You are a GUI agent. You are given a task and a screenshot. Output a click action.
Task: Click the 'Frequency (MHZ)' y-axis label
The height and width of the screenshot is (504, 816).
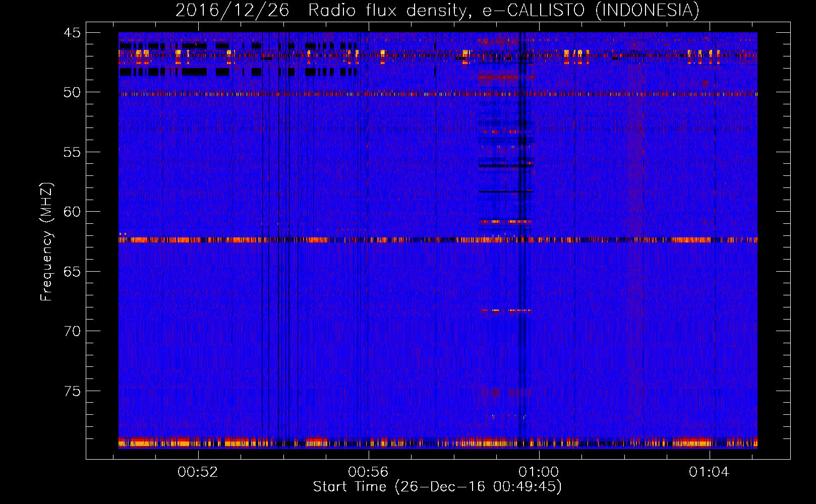pyautogui.click(x=46, y=242)
